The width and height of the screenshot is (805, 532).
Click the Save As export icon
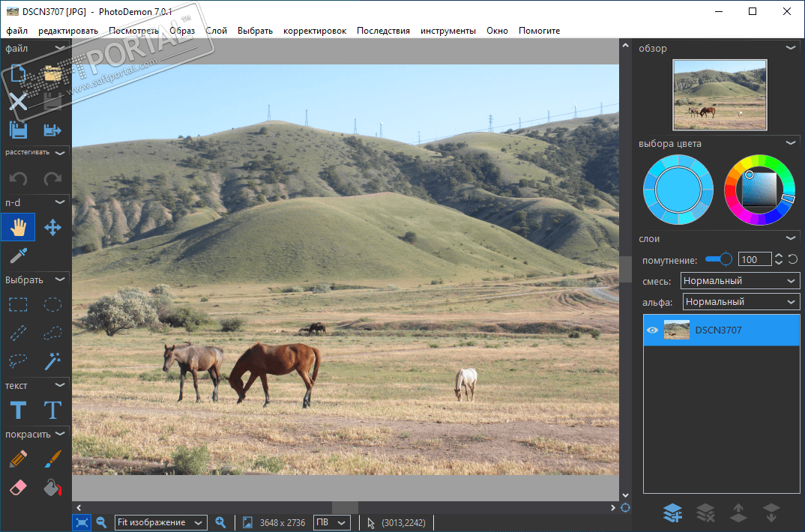[52, 130]
